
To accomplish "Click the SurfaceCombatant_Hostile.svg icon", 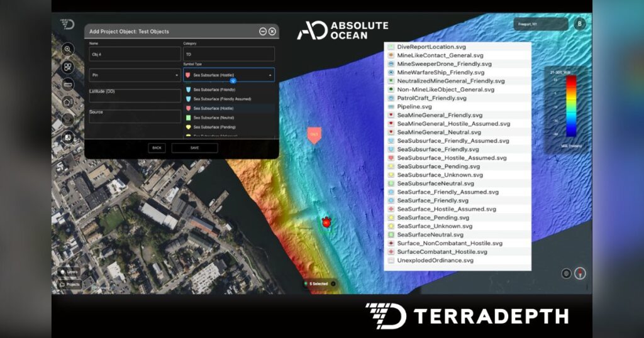I will pyautogui.click(x=391, y=252).
